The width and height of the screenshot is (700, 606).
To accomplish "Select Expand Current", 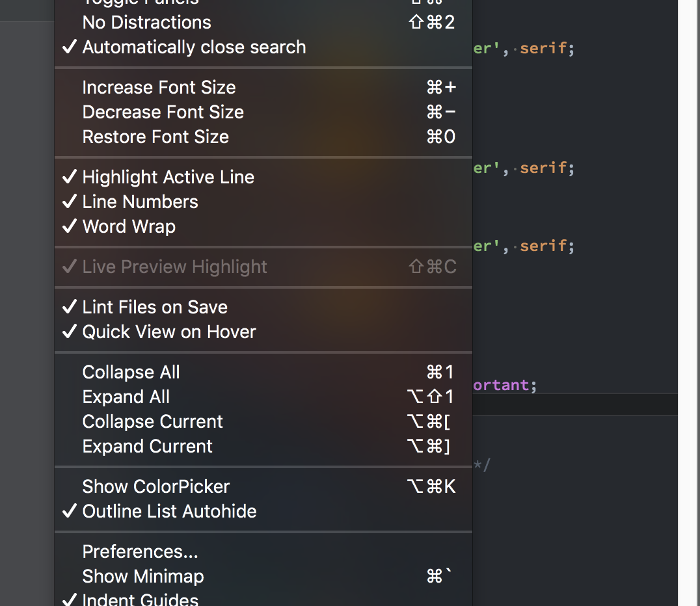I will (147, 446).
